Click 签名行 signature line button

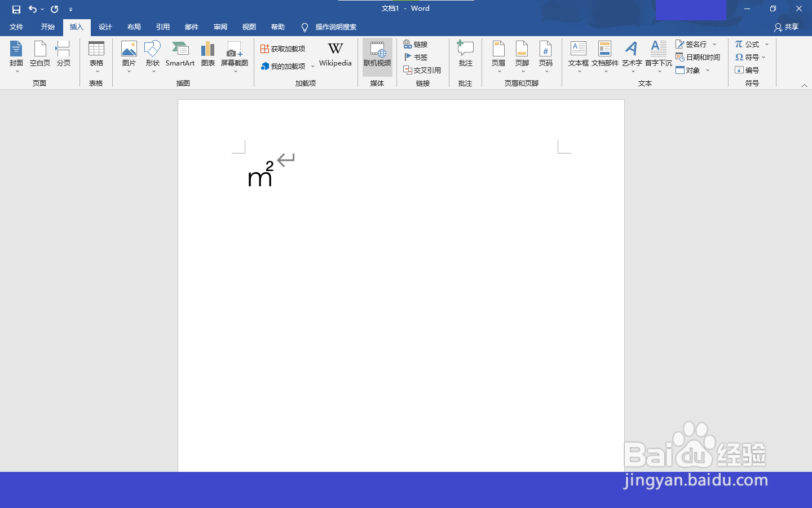pos(691,44)
